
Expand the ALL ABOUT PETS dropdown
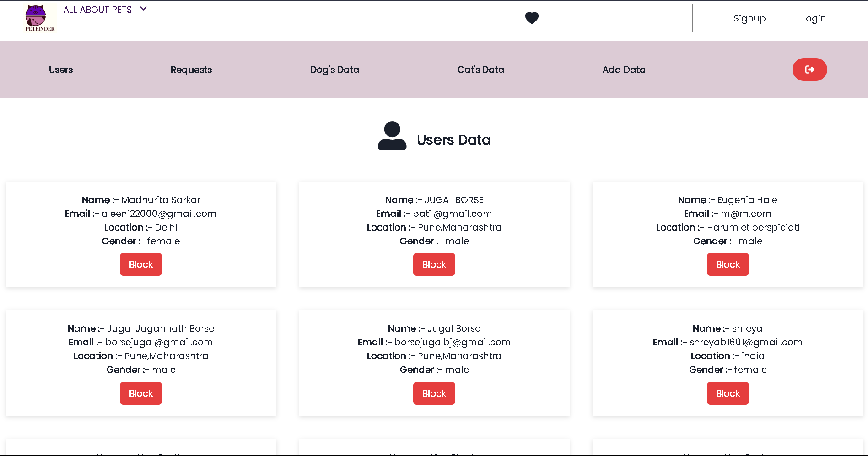click(143, 8)
